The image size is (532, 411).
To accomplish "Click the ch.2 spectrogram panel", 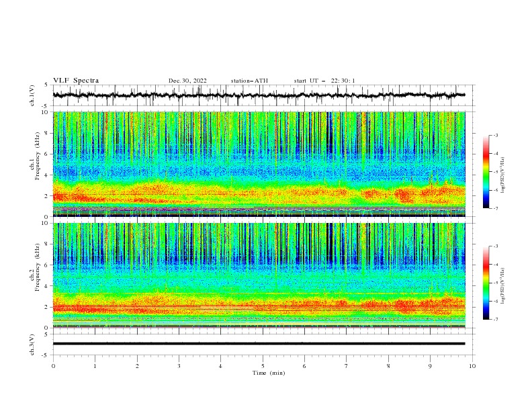I will click(x=259, y=275).
